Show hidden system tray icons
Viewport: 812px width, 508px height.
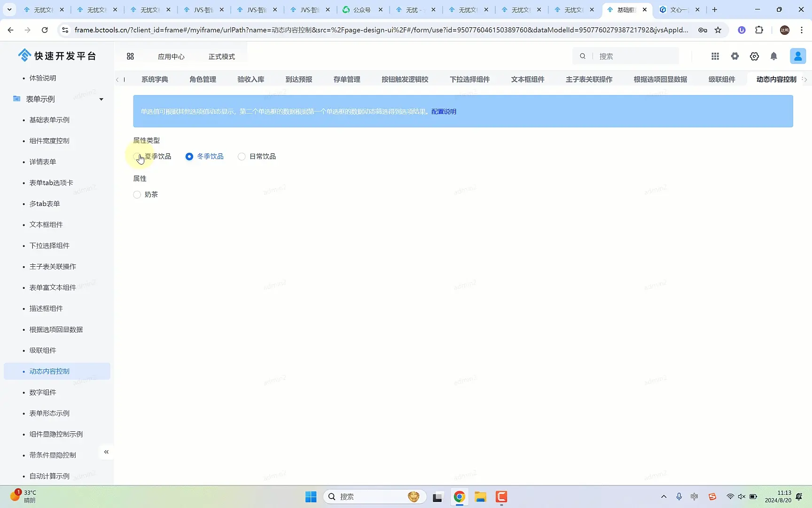tap(664, 497)
